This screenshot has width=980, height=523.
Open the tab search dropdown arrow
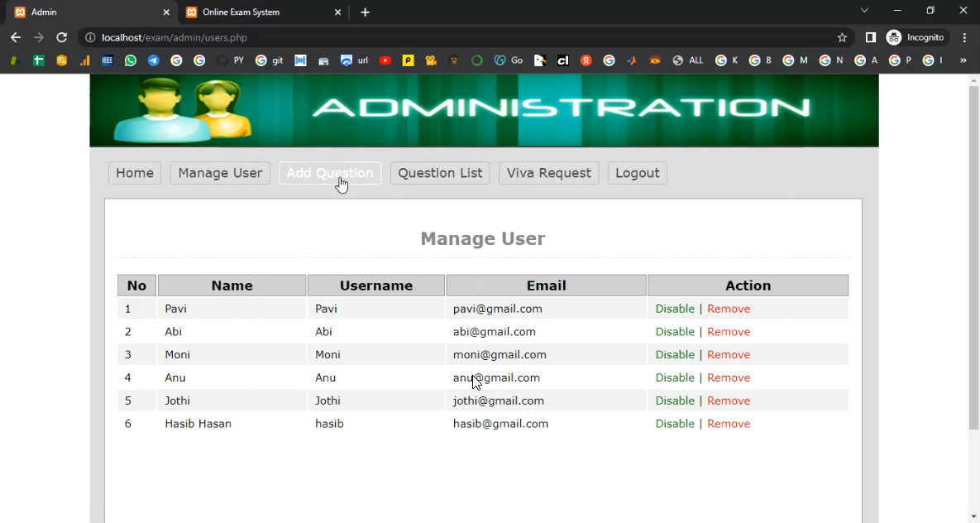(x=864, y=11)
